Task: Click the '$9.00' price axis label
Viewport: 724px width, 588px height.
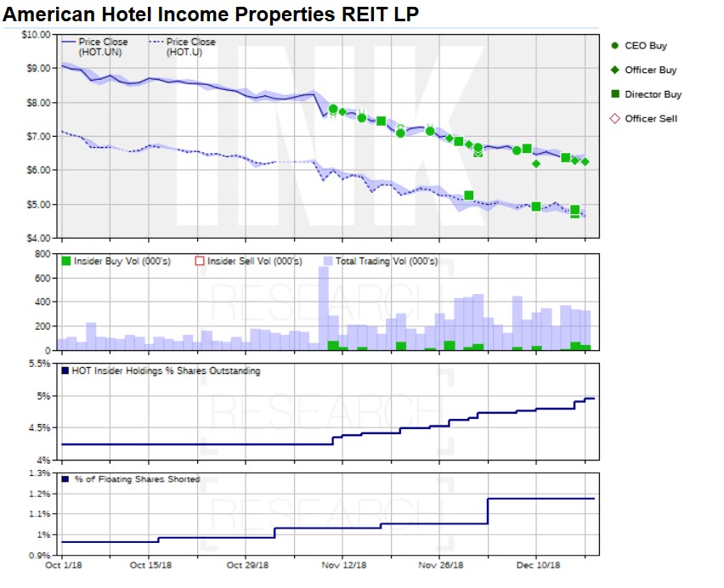Action: coord(38,68)
